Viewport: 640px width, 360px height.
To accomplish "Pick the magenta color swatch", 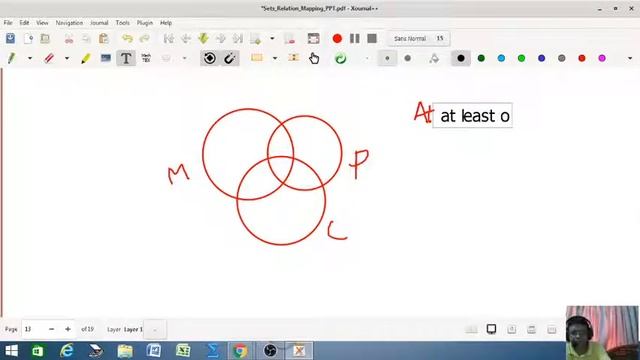I will [602, 58].
